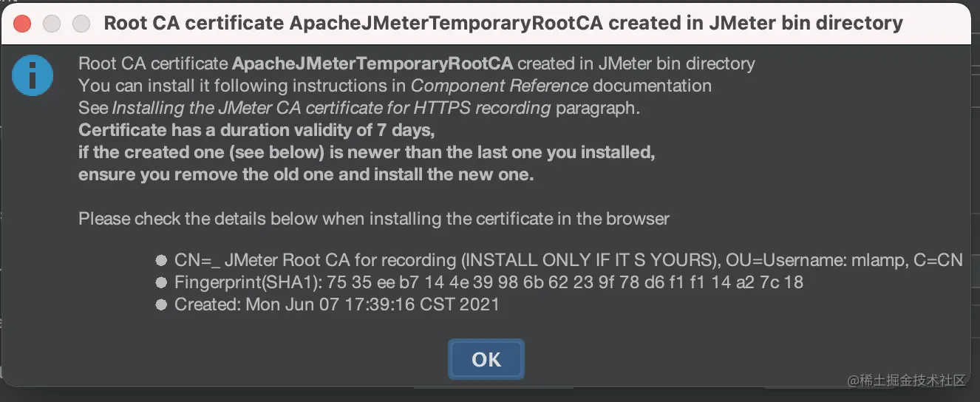The image size is (980, 402).
Task: Click the bullet dot beside Fingerprint entry
Action: click(161, 282)
